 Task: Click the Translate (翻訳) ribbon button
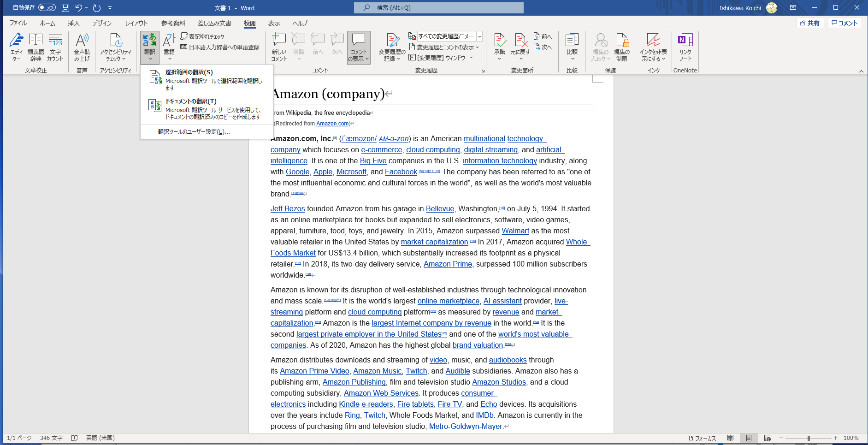(150, 47)
